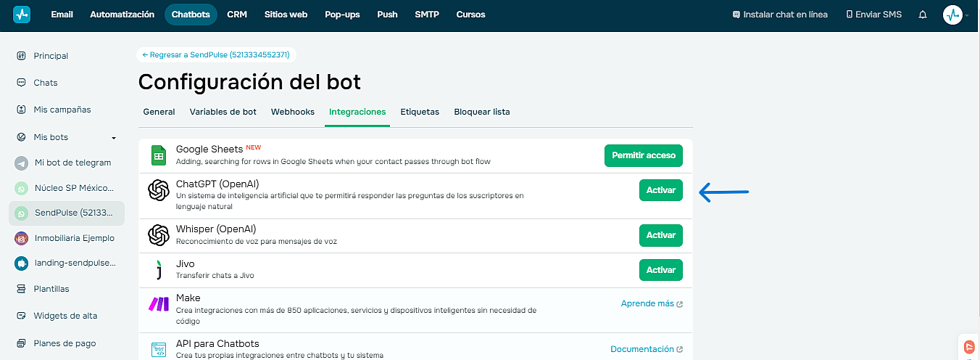Click the Make integration title text
Screen dimensions: 980x360
(188, 298)
